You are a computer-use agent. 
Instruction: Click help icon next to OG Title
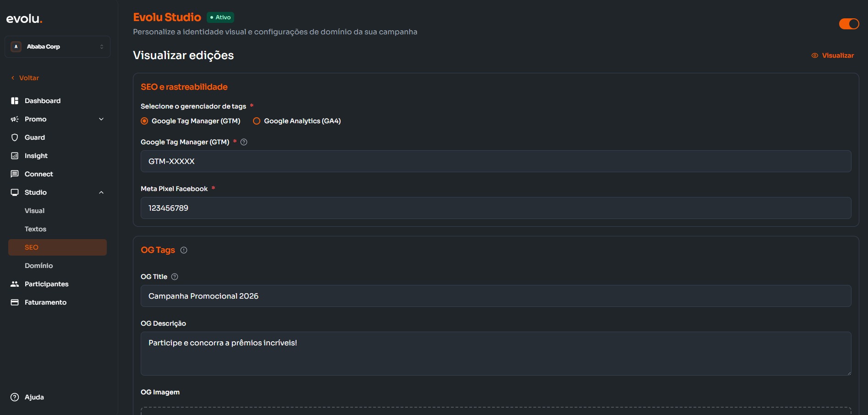175,277
